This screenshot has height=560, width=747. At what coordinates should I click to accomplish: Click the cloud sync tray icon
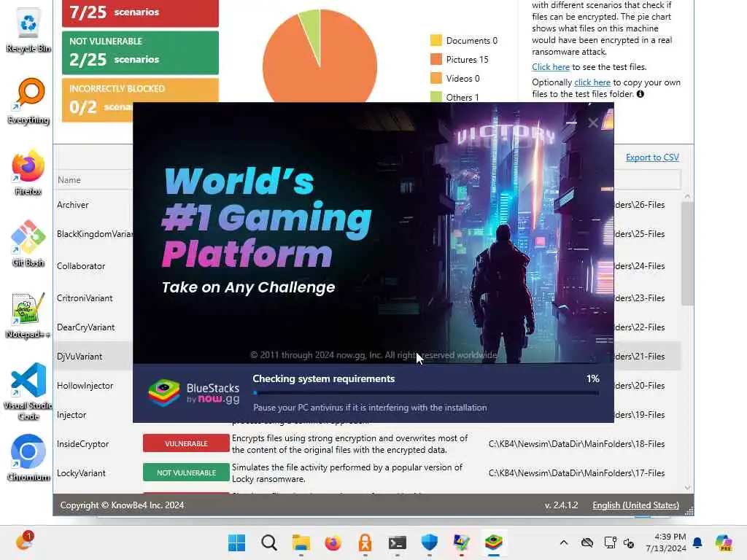[587, 542]
